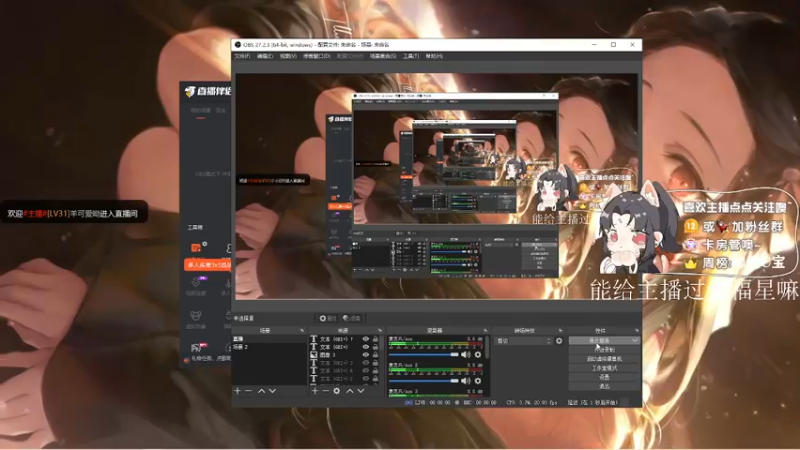
Task: Pop out the 转场特效 dock using its header icon
Action: tap(560, 331)
